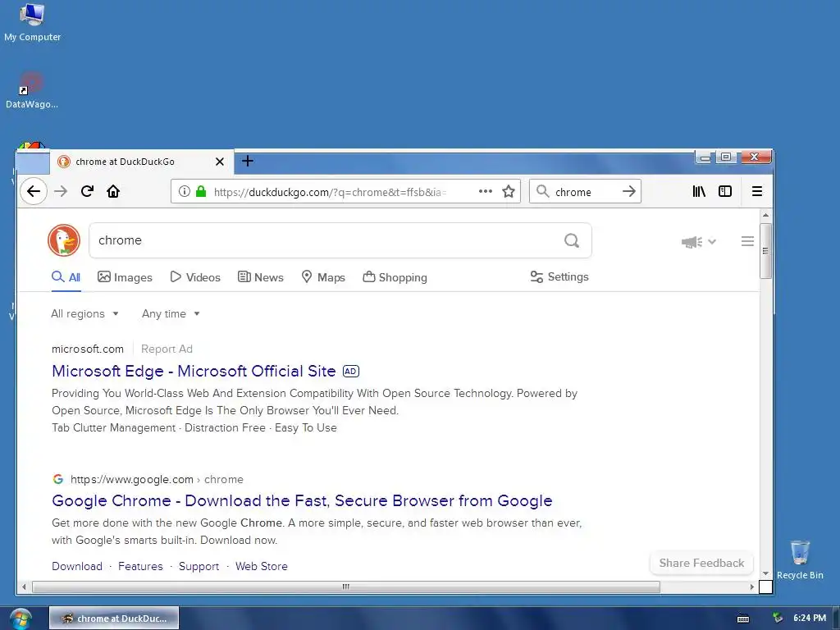The image size is (840, 630).
Task: Open the Google Chrome download result title
Action: tap(302, 500)
